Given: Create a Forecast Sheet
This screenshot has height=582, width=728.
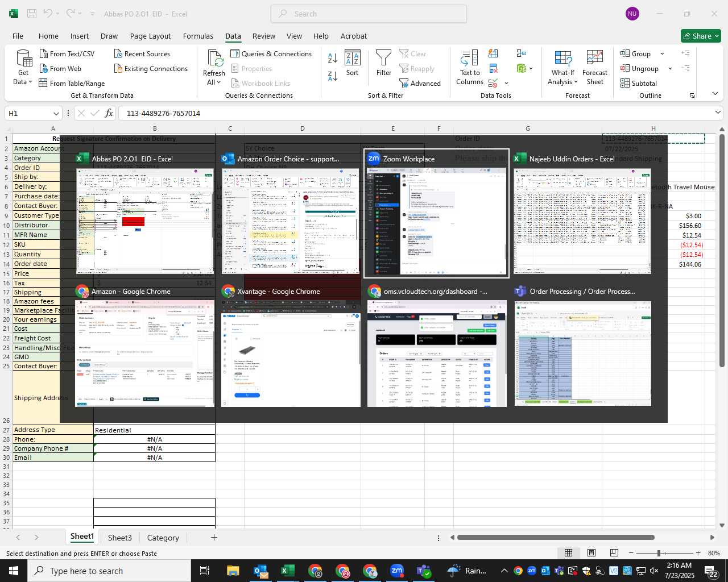Looking at the screenshot, I should (x=595, y=68).
